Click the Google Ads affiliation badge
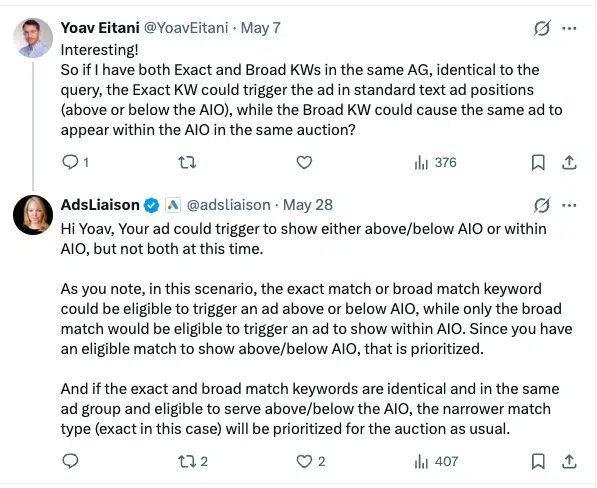The image size is (597, 488). [172, 205]
